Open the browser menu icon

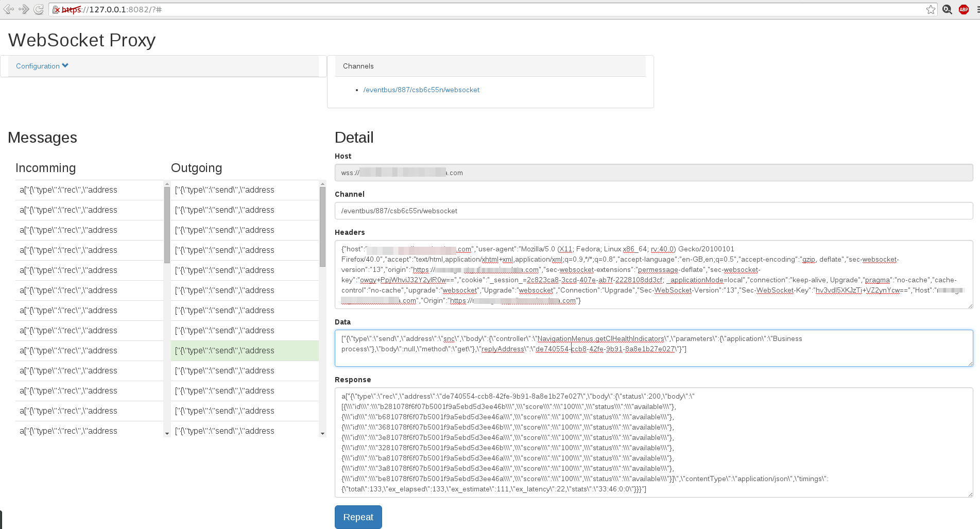977,10
